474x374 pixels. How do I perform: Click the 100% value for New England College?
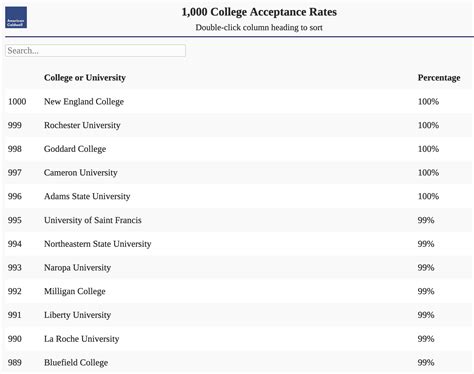click(428, 101)
